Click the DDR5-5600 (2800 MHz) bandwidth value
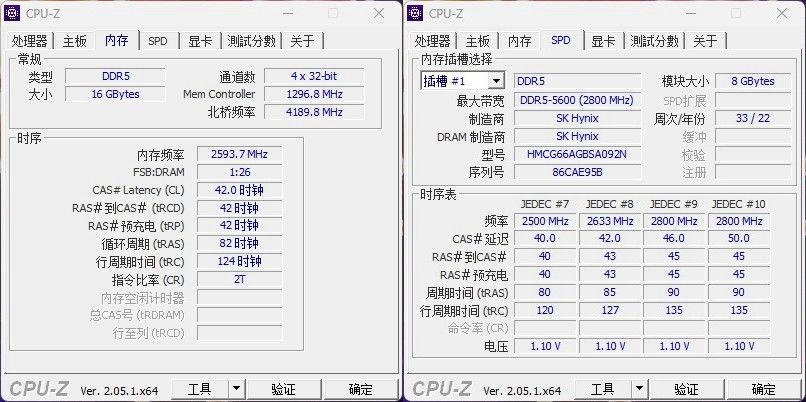The width and height of the screenshot is (806, 402). 577,100
